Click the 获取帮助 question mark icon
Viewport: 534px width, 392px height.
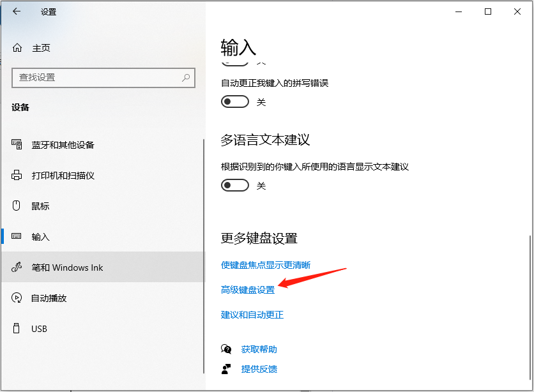[225, 349]
